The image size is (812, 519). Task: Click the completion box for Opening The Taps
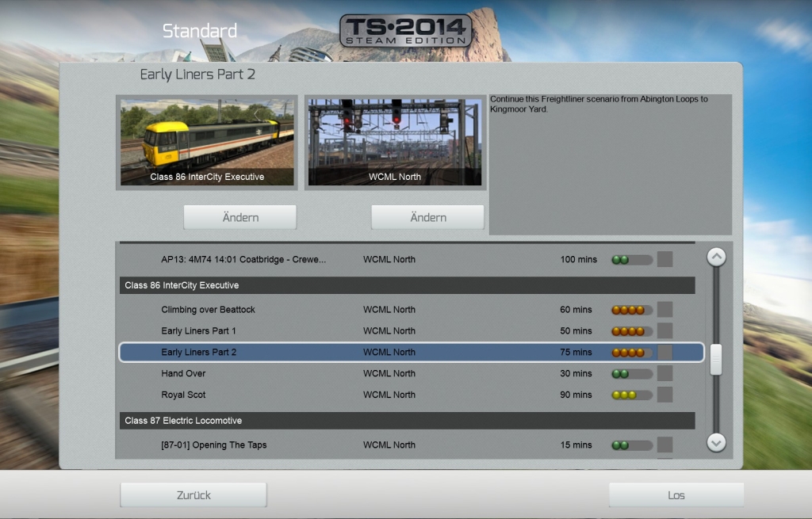click(665, 445)
